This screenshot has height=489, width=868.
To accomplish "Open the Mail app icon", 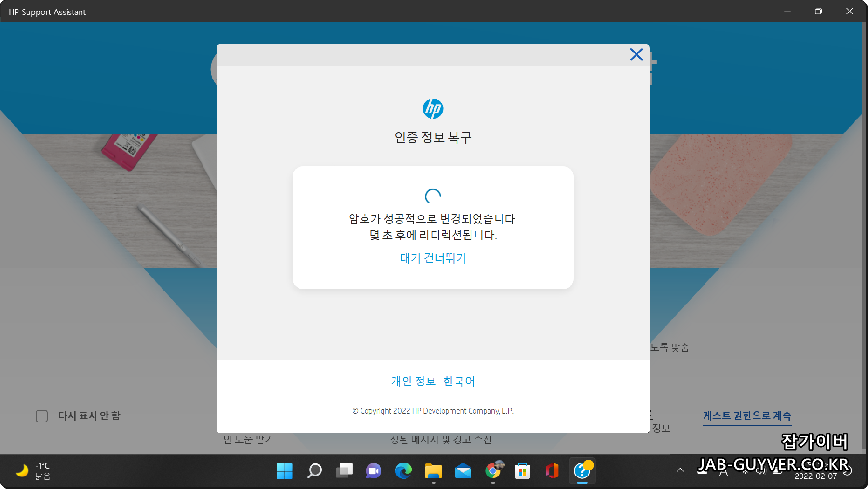I will click(x=463, y=471).
